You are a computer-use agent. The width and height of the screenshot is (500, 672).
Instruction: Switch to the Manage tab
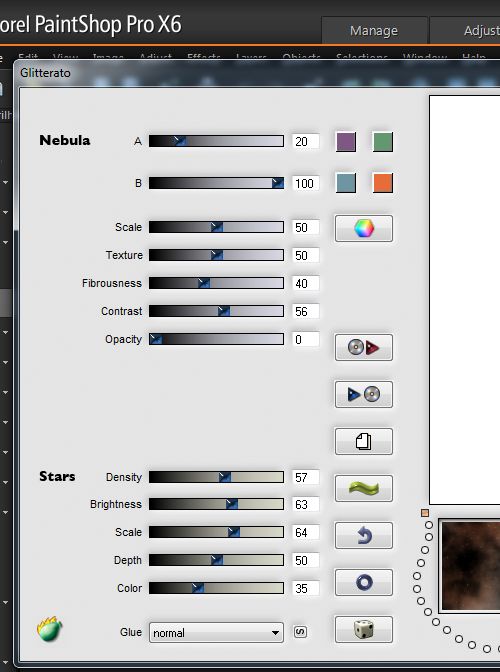coord(374,30)
